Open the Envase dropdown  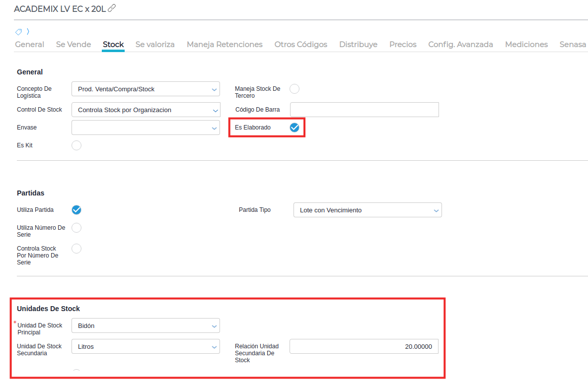(146, 128)
